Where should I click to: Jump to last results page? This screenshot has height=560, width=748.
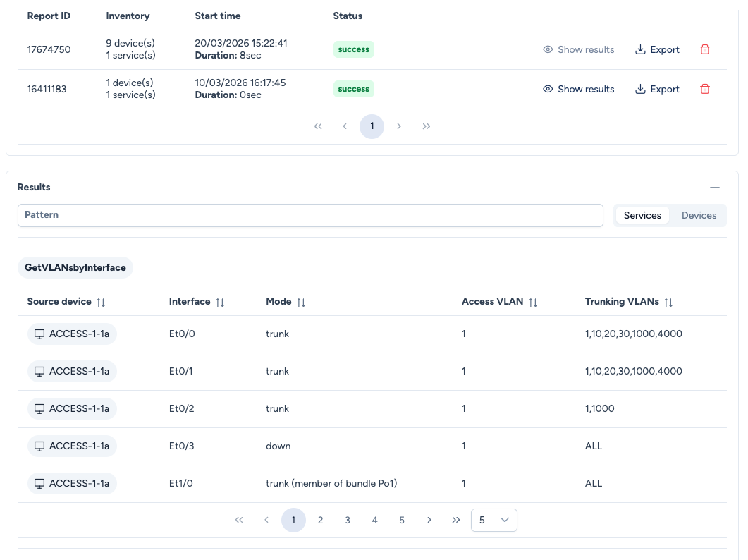coord(455,520)
